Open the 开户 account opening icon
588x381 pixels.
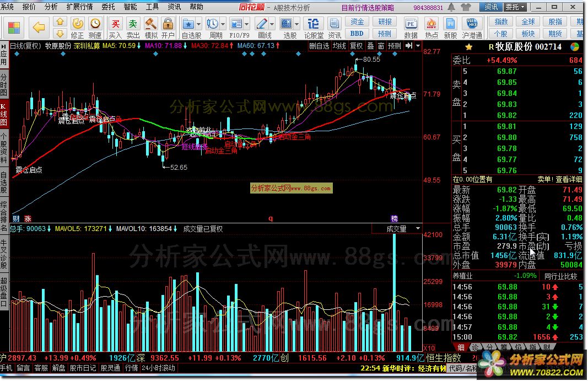pos(168,29)
